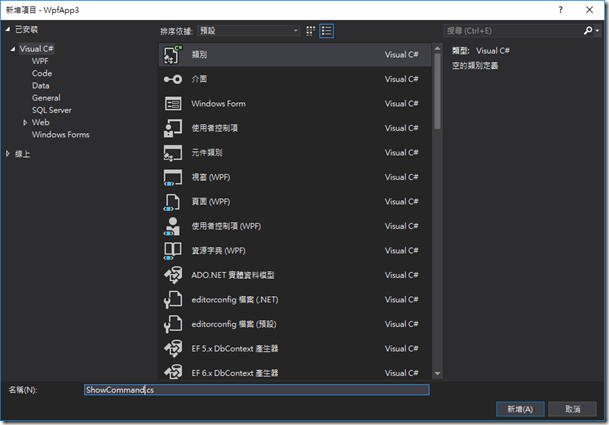Click the scroll down arrow of template list

(437, 374)
